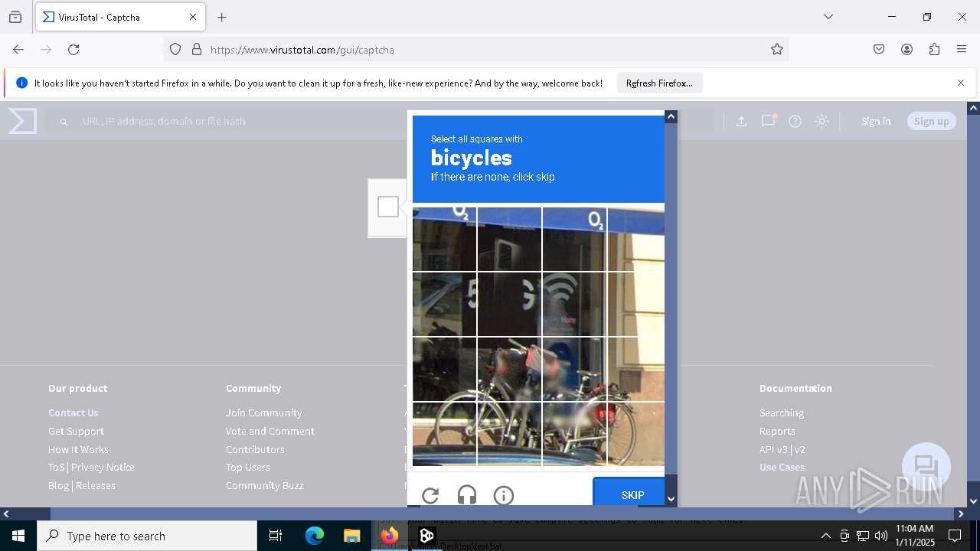Screen dimensions: 980x551
Task: Open the Use Cases link
Action: (x=782, y=467)
